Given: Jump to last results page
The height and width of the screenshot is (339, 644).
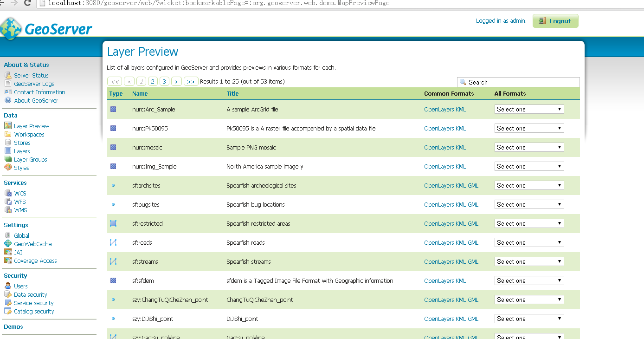Looking at the screenshot, I should tap(191, 81).
